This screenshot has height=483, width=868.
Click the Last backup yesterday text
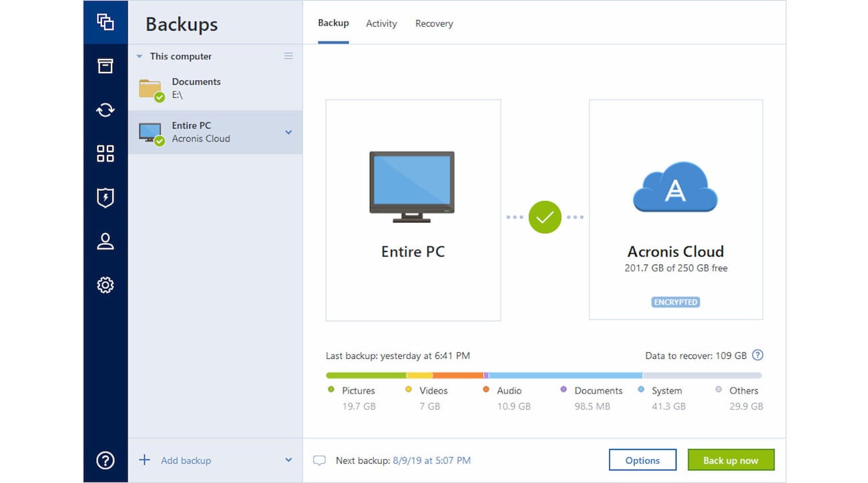(398, 356)
